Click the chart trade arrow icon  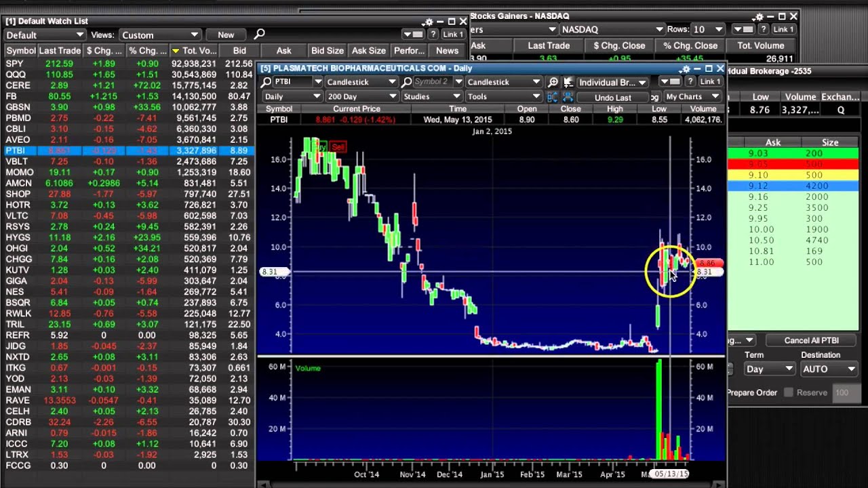click(x=568, y=82)
